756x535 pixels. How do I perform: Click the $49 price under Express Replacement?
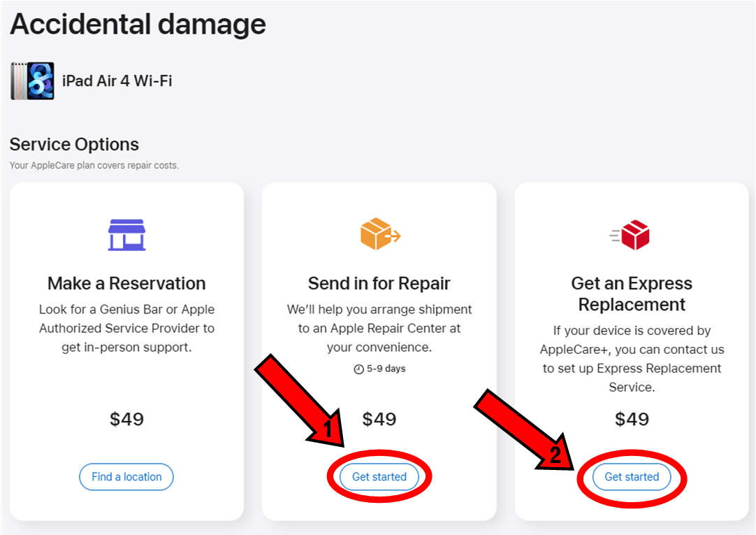[x=632, y=419]
